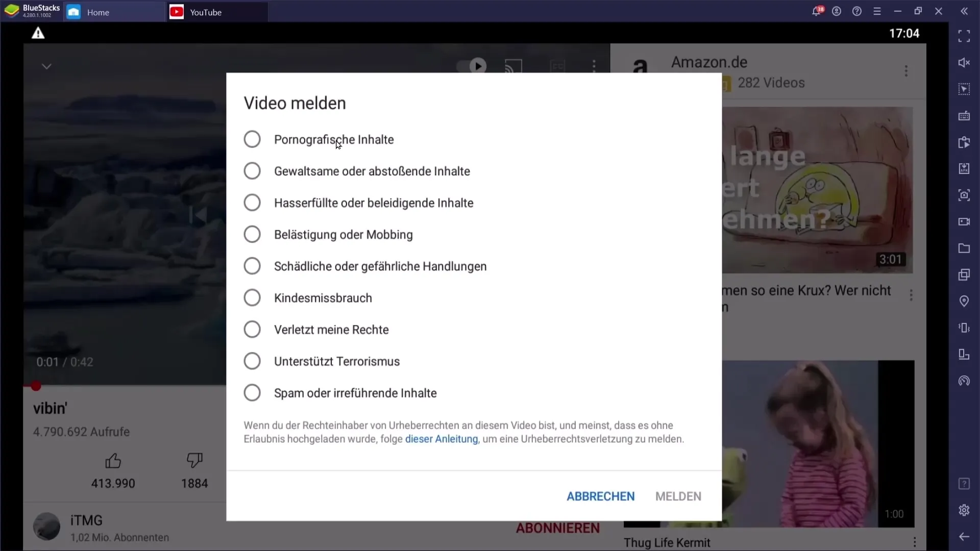Open the Amazon.de logo avatar
980x551 pixels.
click(x=640, y=67)
